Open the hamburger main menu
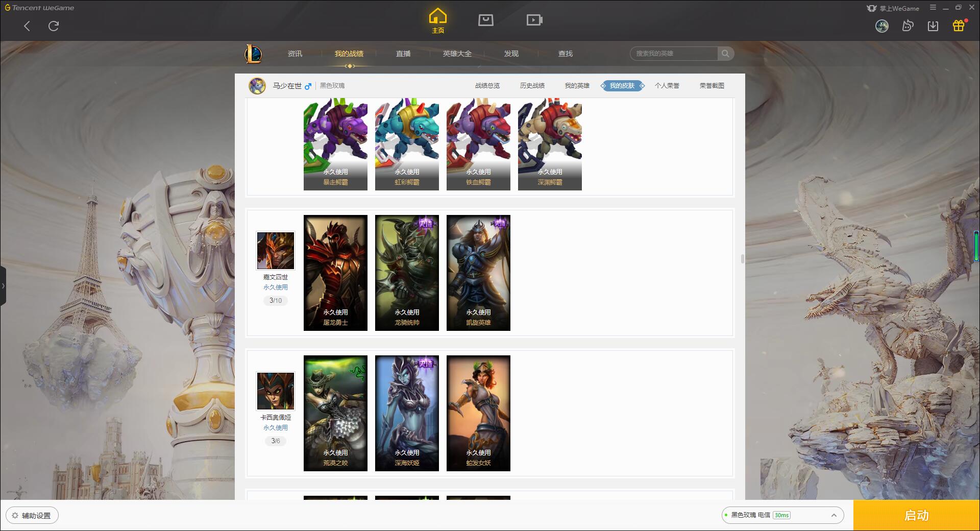The width and height of the screenshot is (980, 531). tap(933, 8)
